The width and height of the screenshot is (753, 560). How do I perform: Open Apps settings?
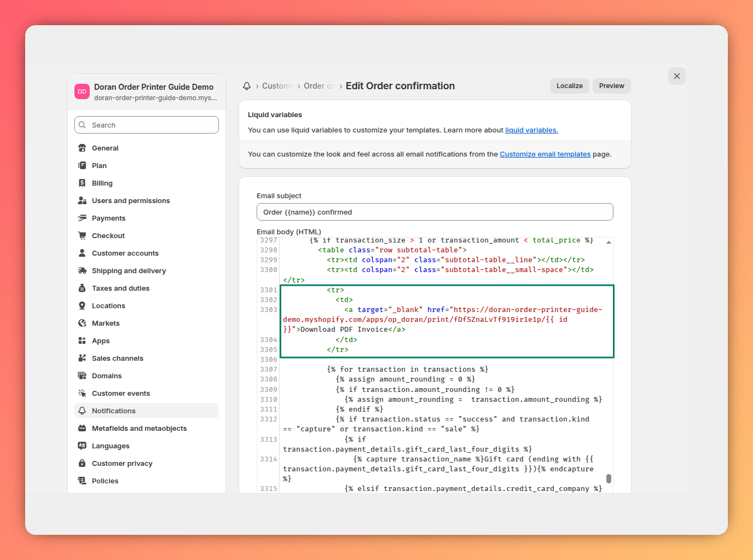coord(147,340)
